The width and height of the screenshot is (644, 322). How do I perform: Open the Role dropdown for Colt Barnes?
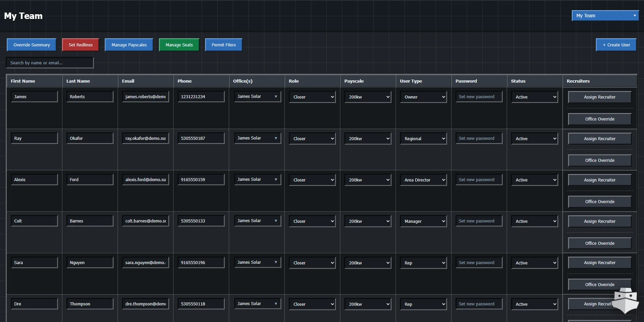click(312, 221)
